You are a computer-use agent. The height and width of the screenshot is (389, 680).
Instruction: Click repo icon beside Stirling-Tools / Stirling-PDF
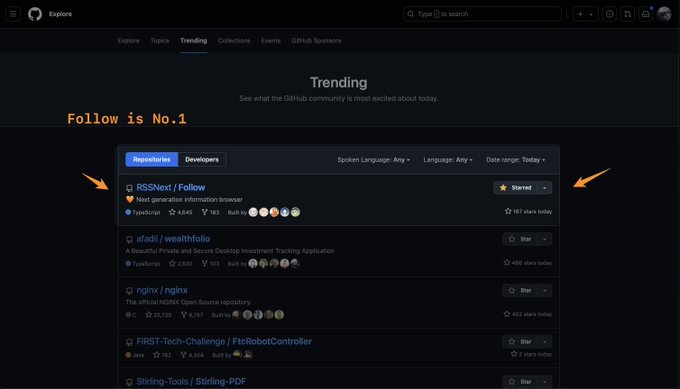129,382
